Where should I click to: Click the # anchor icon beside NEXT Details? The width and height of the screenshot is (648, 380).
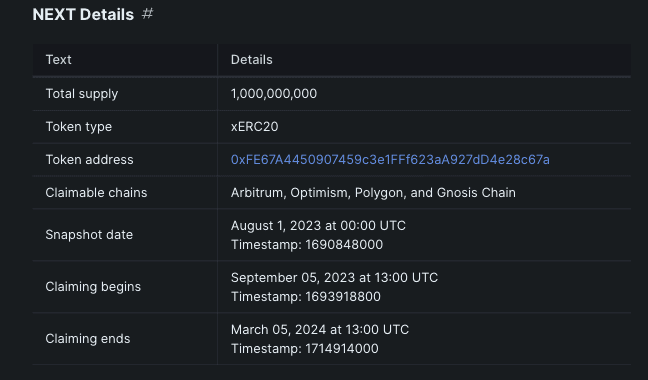[148, 14]
